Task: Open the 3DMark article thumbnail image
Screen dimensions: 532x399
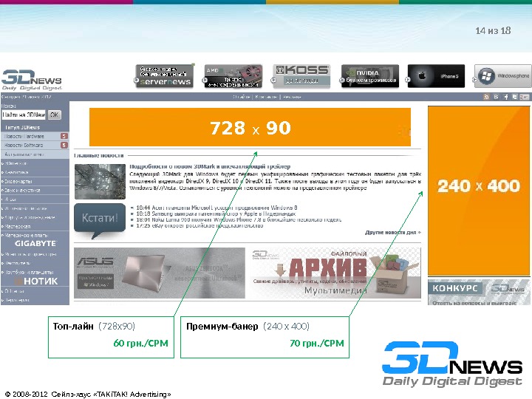Action: (100, 182)
